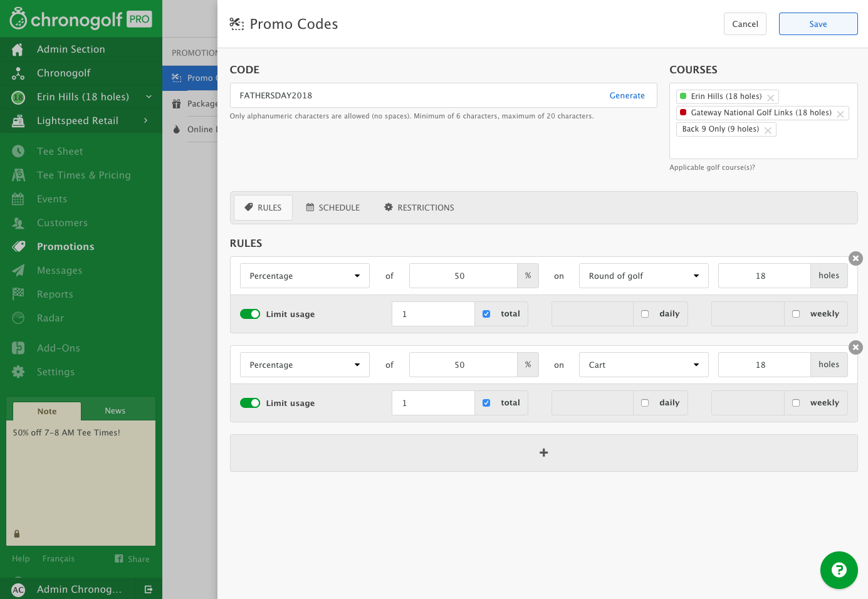Switch to the SCHEDULE tab
The width and height of the screenshot is (868, 599).
click(333, 207)
